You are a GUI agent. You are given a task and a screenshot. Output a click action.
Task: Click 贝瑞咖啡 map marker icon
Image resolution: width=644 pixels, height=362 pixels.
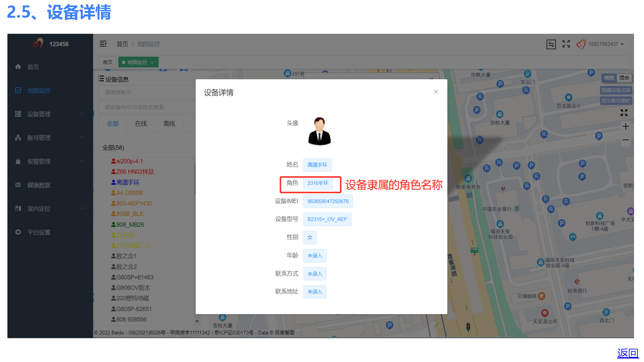coord(542,296)
